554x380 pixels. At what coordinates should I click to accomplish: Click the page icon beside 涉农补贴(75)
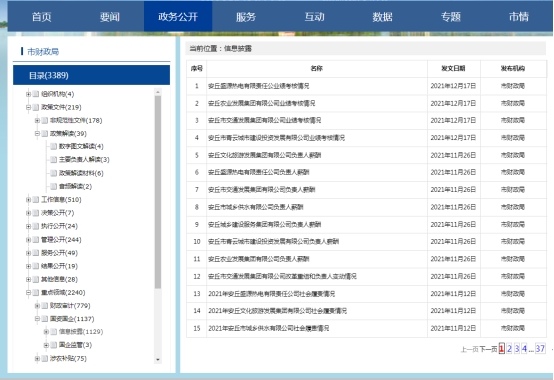tap(45, 358)
